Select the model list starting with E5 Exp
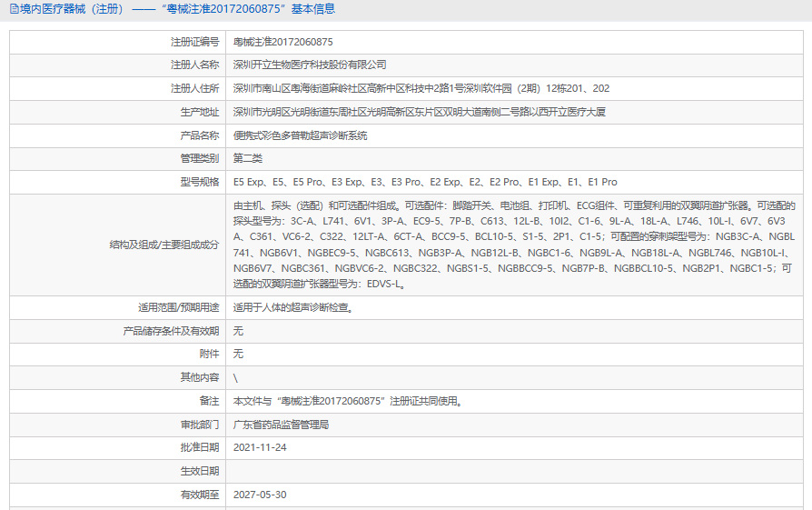The height and width of the screenshot is (510, 812). (425, 183)
